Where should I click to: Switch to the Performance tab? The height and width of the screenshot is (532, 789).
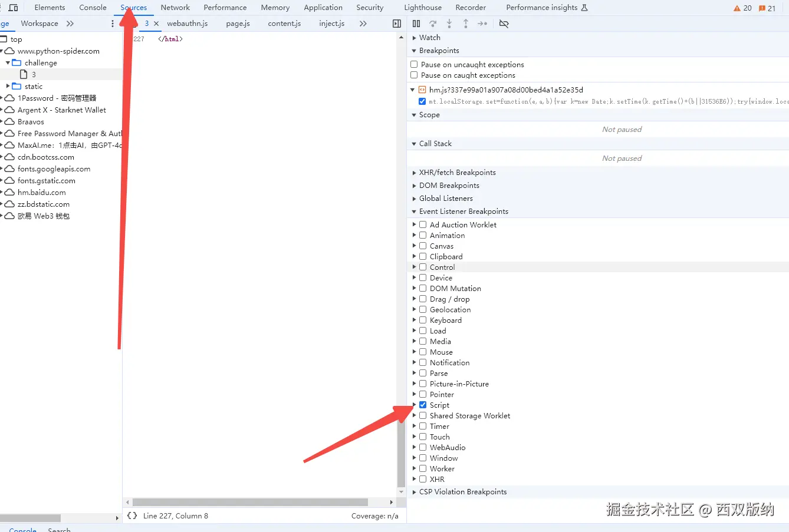225,8
